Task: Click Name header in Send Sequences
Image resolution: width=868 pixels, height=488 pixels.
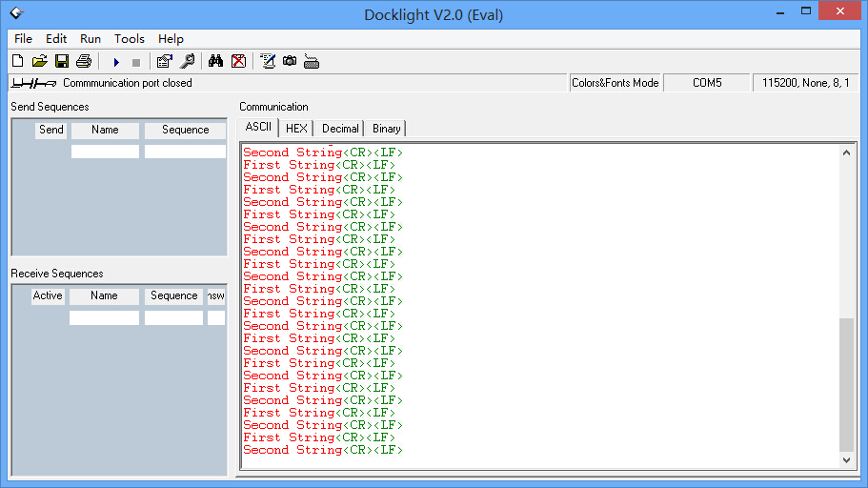Action: pyautogui.click(x=105, y=130)
